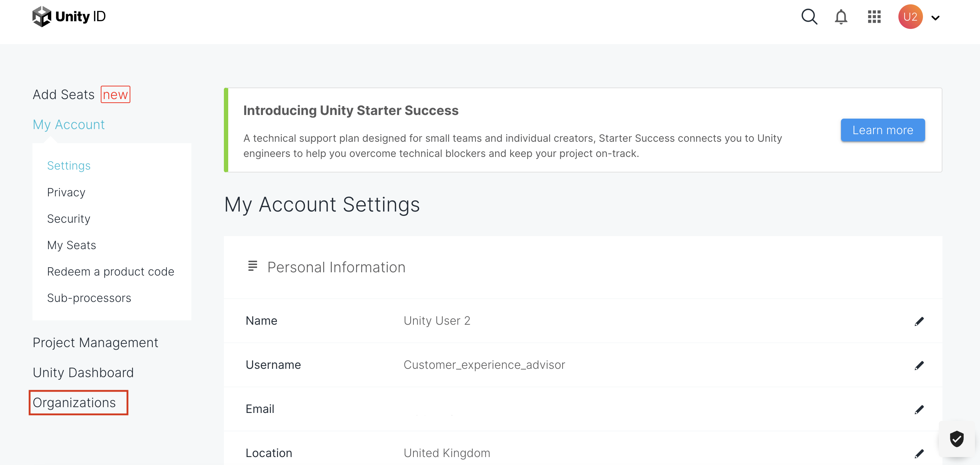Open Unity Dashboard from the sidebar

[83, 372]
